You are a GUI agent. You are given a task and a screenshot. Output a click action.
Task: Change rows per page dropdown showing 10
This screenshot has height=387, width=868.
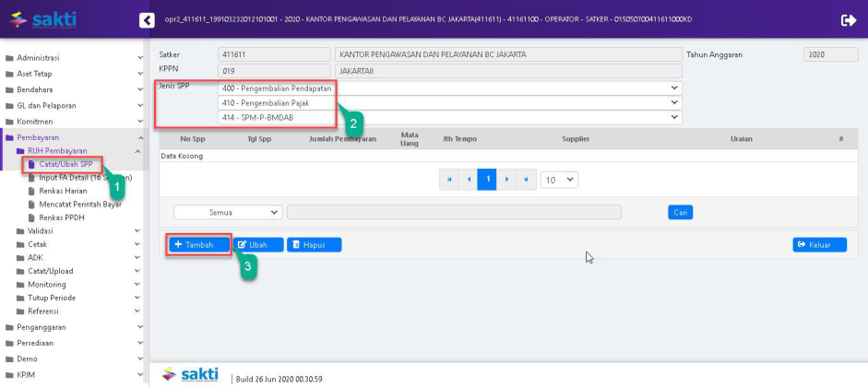[x=558, y=180]
